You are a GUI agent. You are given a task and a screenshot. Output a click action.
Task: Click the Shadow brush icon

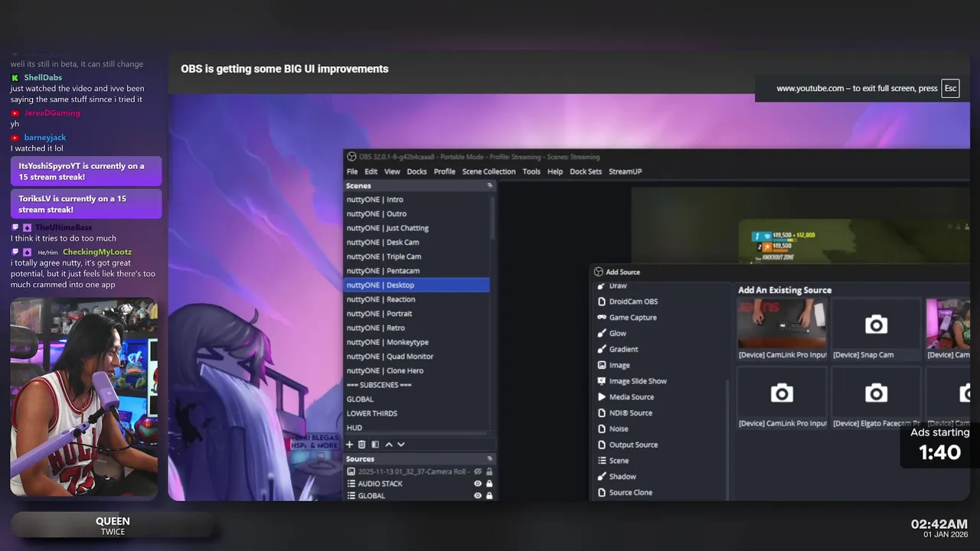coord(602,477)
